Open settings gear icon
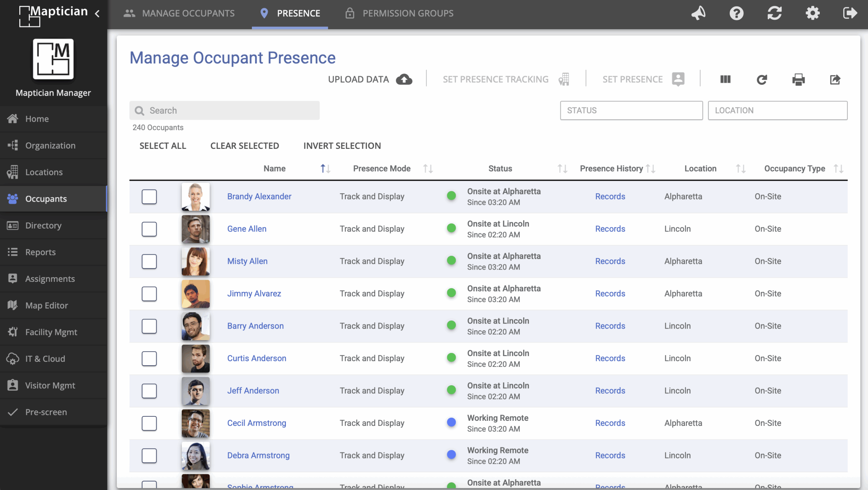 click(x=813, y=13)
